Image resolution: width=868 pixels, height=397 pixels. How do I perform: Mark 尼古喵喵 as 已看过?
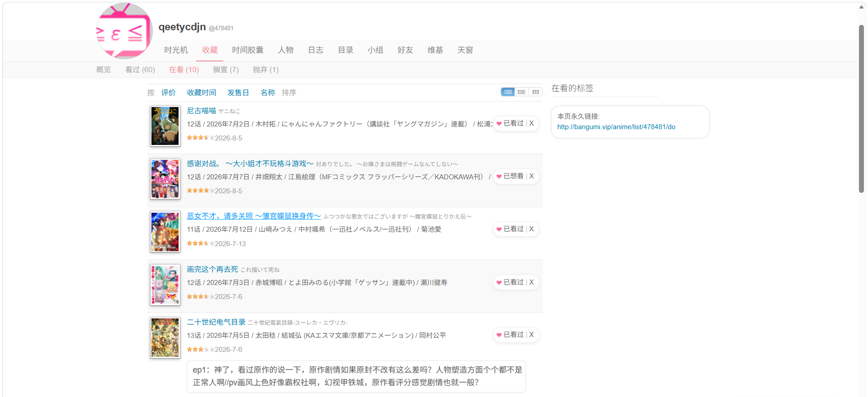click(514, 123)
